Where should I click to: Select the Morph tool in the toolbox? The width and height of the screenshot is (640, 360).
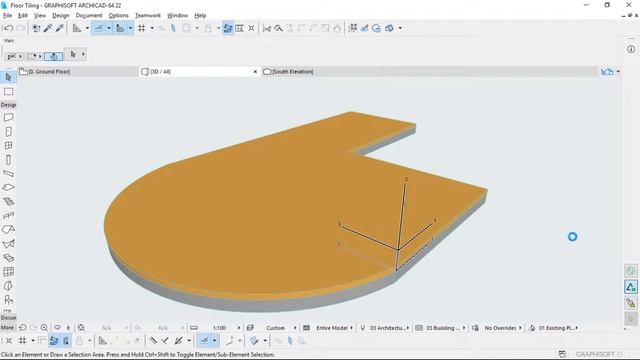click(8, 286)
